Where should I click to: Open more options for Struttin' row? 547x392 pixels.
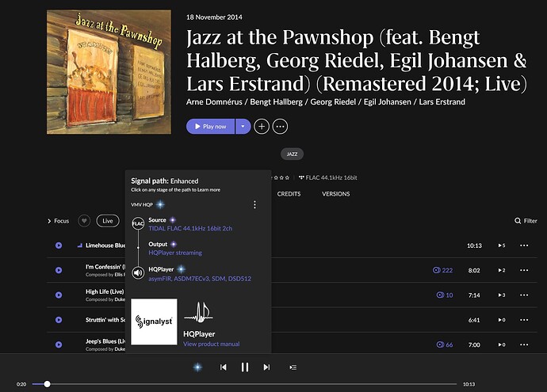tap(524, 319)
